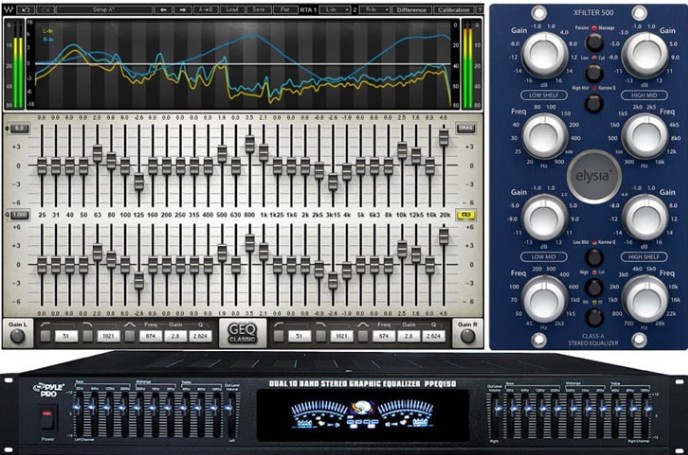
Task: Click Xfilter Low Mid Freq knob
Action: (x=545, y=300)
